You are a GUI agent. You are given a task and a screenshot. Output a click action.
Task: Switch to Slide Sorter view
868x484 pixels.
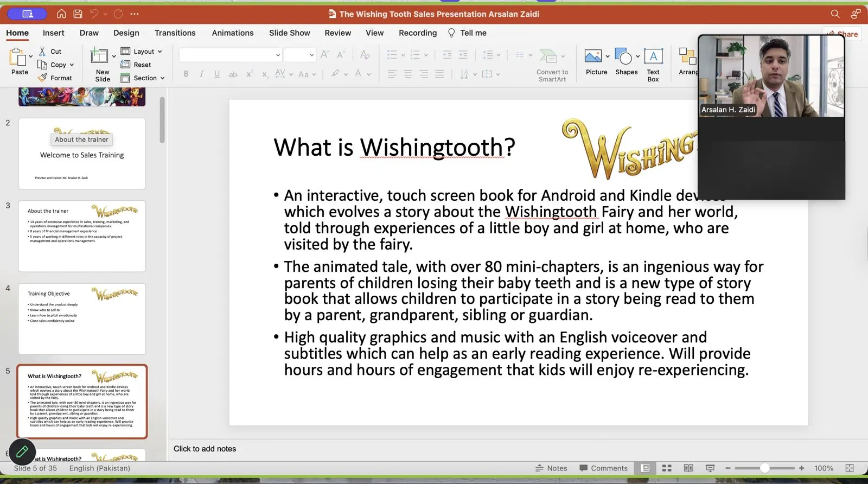(667, 468)
